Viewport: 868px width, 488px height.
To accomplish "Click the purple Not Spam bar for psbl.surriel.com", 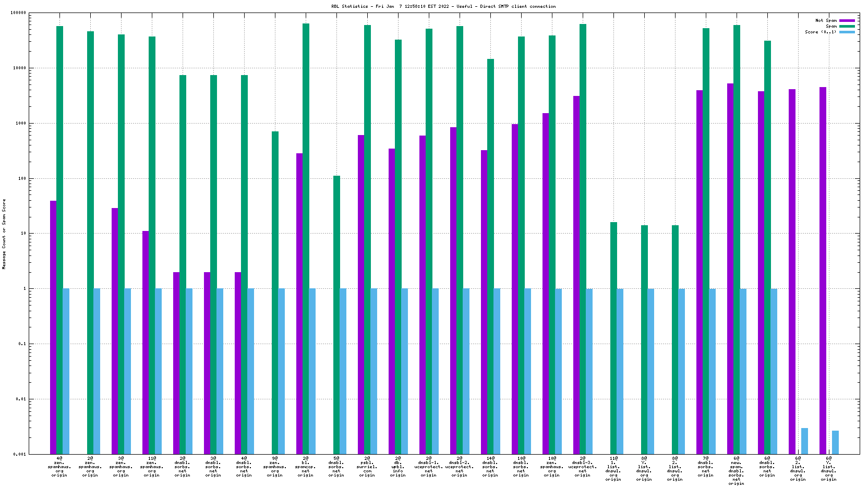I will coord(361,292).
